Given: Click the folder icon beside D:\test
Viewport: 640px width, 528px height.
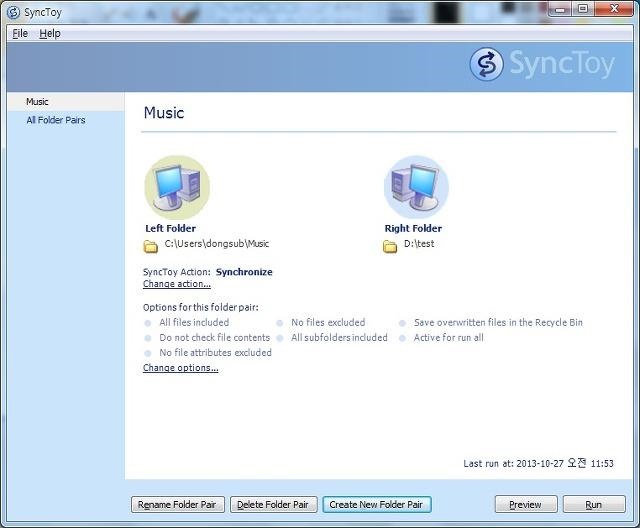Looking at the screenshot, I should pos(390,245).
